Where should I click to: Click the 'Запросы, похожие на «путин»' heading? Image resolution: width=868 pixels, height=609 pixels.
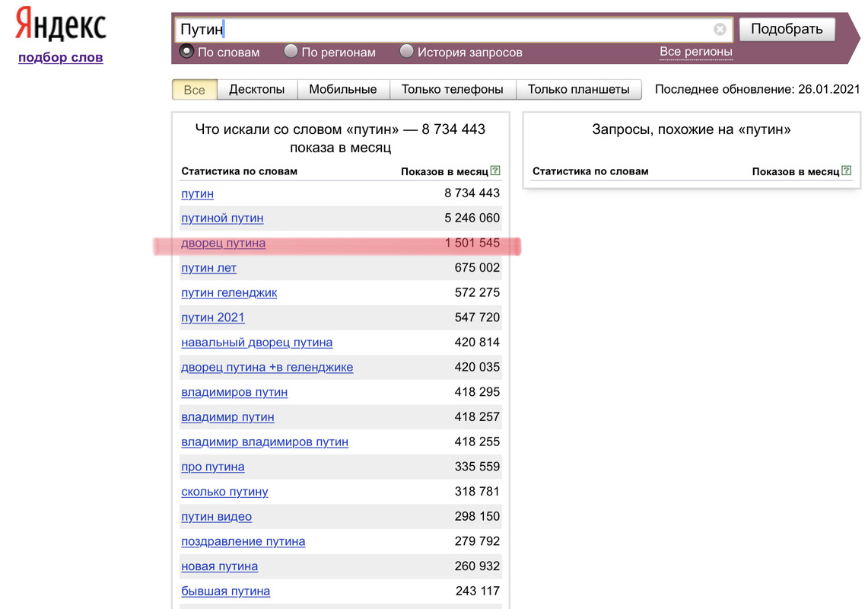(x=692, y=129)
